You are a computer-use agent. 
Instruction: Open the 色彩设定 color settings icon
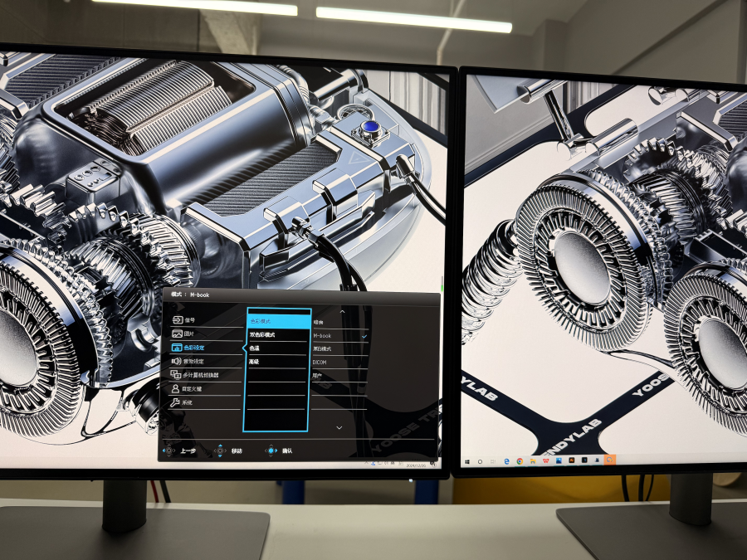[x=176, y=348]
